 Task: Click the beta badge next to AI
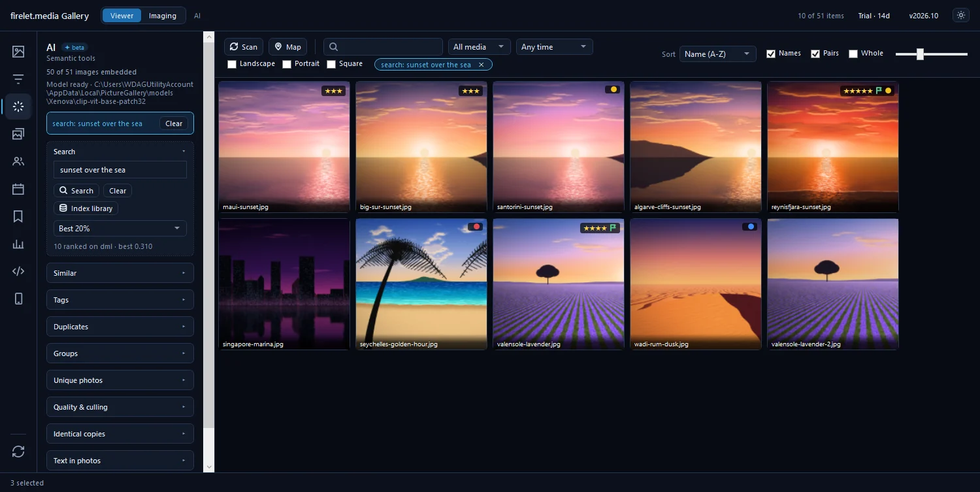pos(74,48)
